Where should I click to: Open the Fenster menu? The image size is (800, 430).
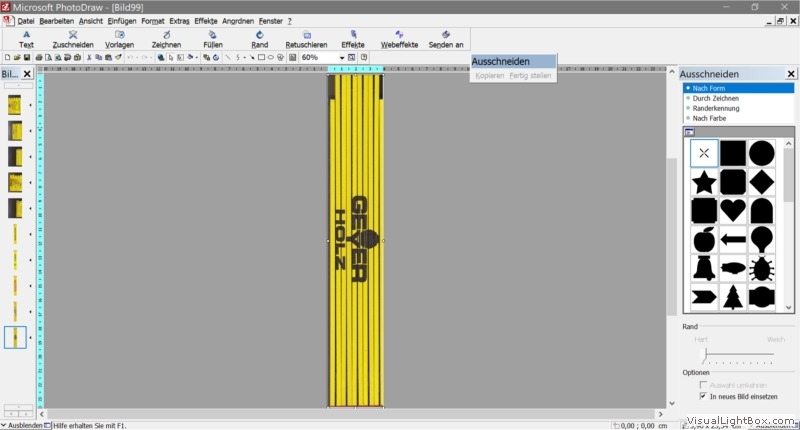point(270,21)
